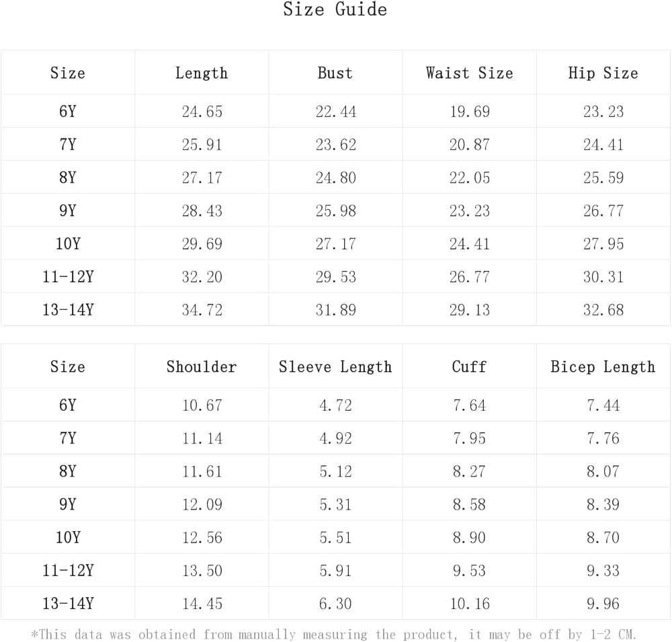Select the 13-14Y hip size value 32.68
The image size is (672, 642).
(603, 311)
